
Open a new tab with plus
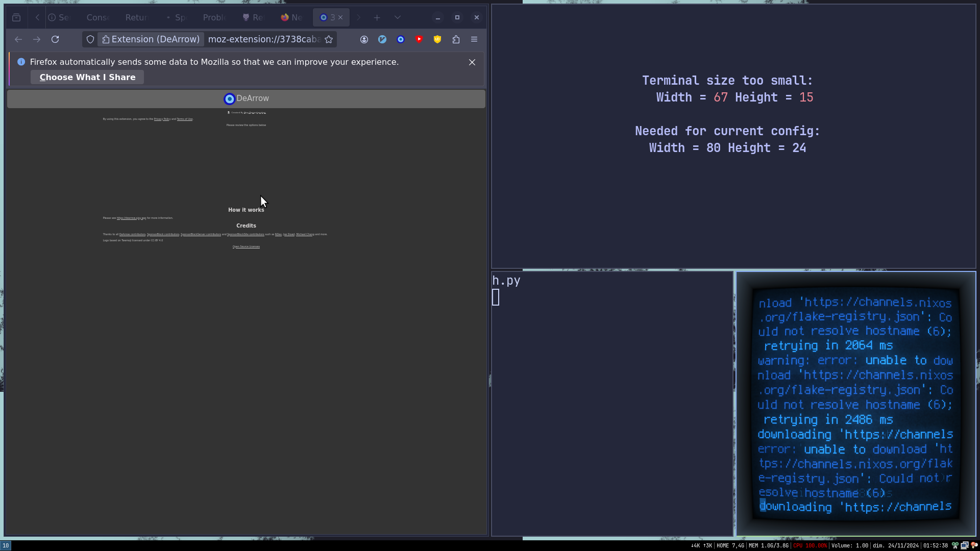click(x=377, y=17)
